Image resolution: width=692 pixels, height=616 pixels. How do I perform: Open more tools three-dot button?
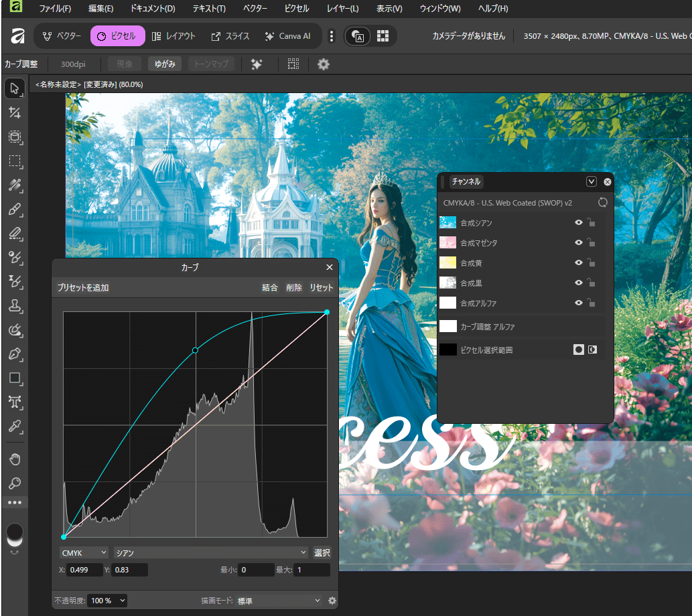point(15,503)
